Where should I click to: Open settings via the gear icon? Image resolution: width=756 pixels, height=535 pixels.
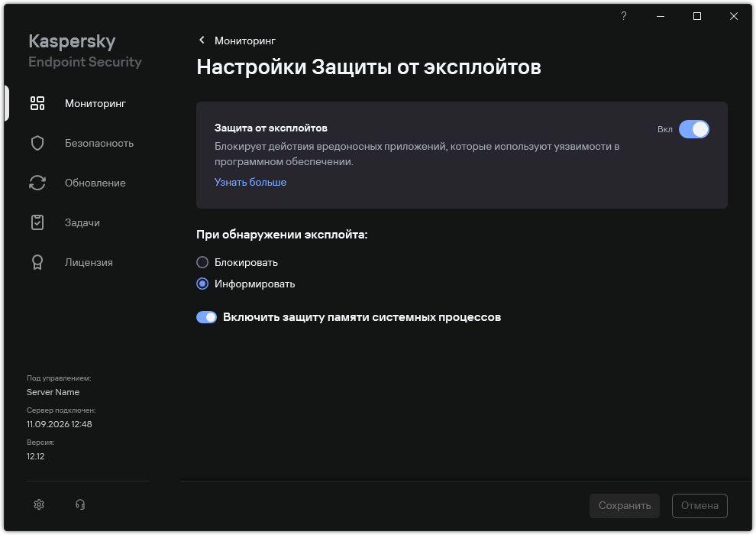pyautogui.click(x=39, y=504)
